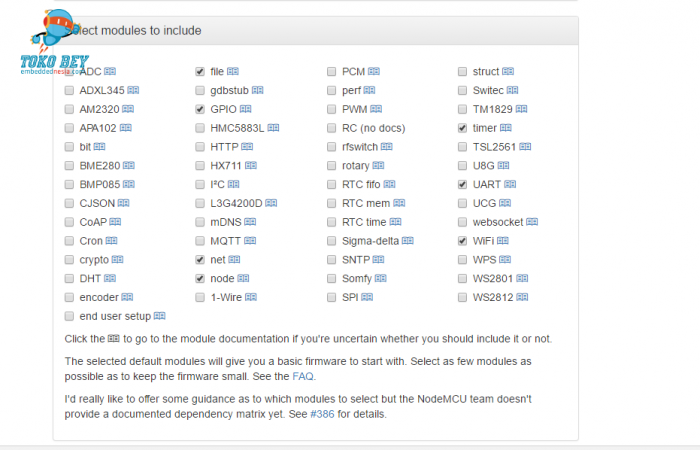Open documentation icon for end user setup
The height and width of the screenshot is (450, 700).
[x=159, y=316]
